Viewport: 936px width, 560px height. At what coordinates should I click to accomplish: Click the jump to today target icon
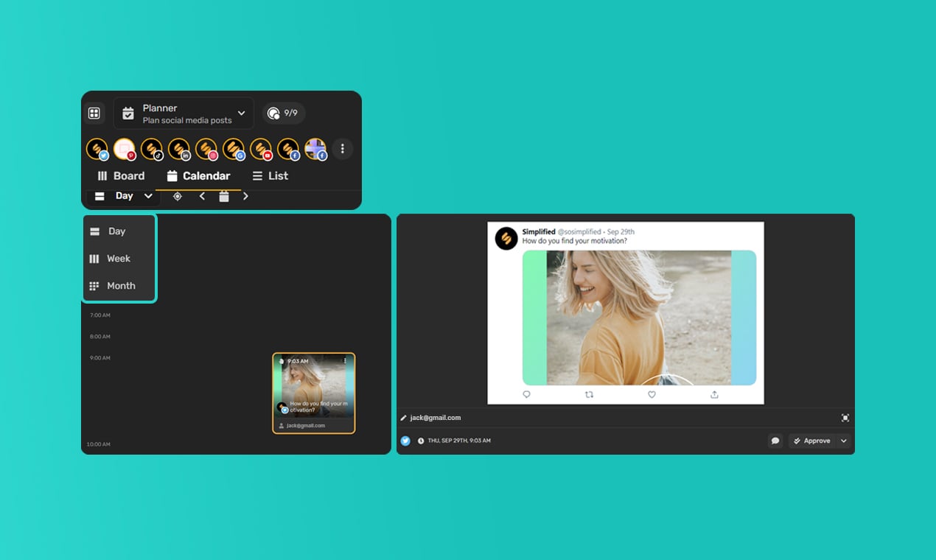(177, 196)
